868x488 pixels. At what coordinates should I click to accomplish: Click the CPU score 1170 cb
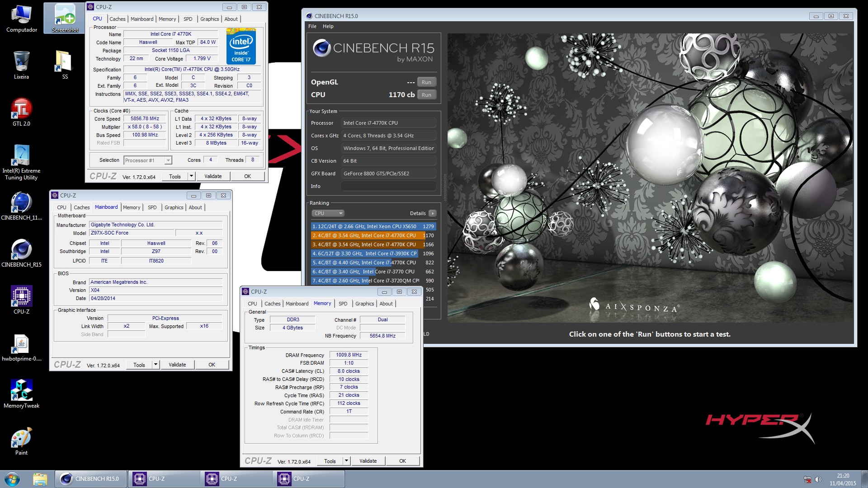(x=401, y=95)
